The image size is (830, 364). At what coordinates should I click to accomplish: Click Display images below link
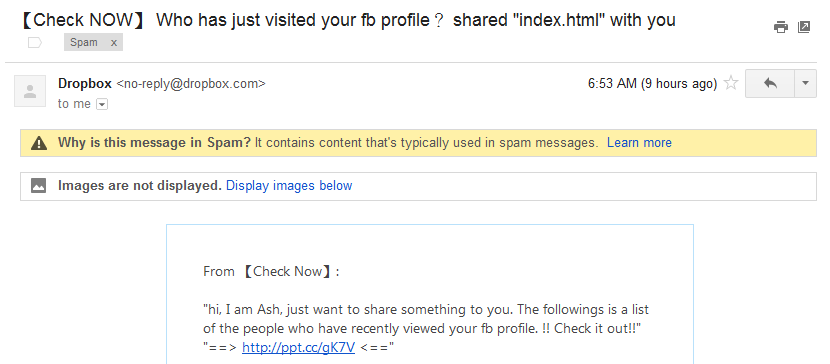(289, 186)
